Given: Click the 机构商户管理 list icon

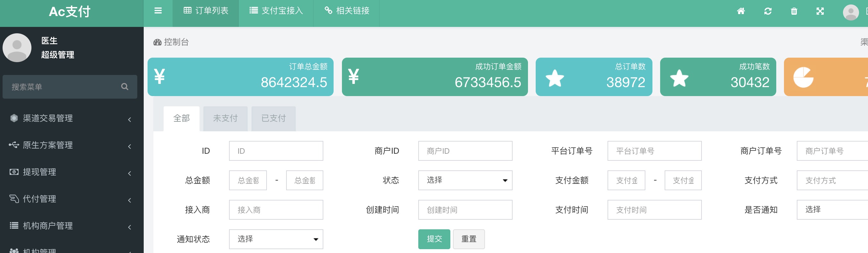Looking at the screenshot, I should (14, 225).
